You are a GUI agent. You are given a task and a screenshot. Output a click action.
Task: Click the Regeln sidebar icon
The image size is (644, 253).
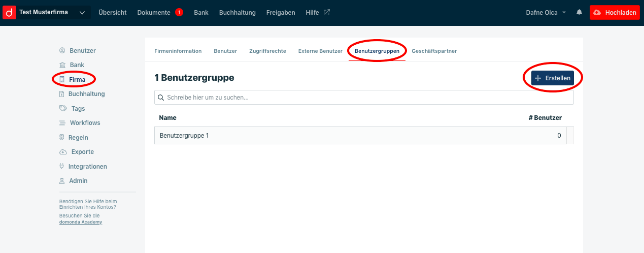click(x=62, y=137)
